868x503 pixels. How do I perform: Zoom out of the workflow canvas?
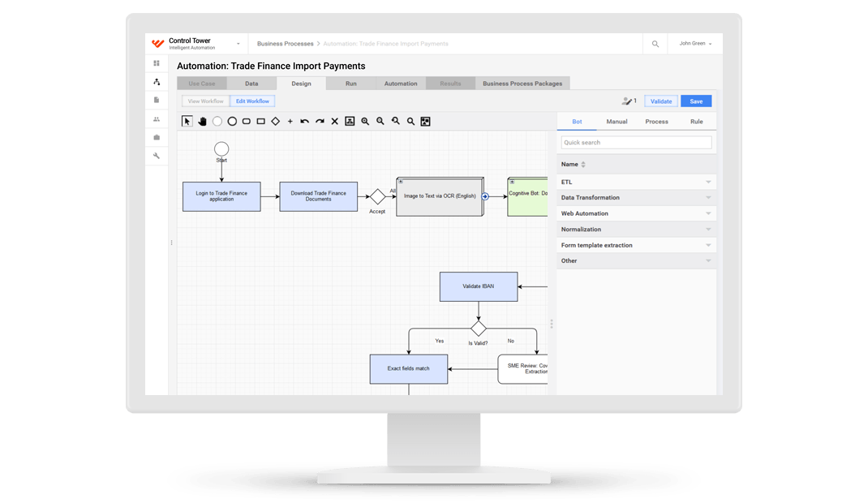tap(380, 121)
